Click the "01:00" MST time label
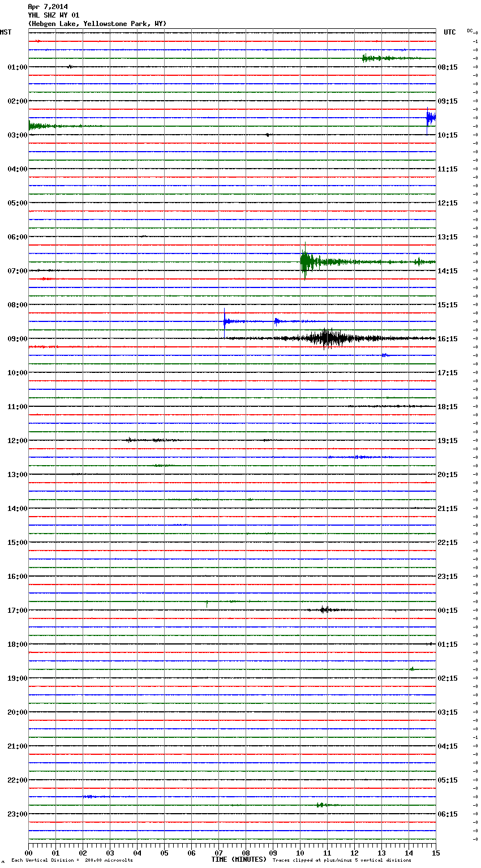The image size is (481, 868). click(18, 67)
